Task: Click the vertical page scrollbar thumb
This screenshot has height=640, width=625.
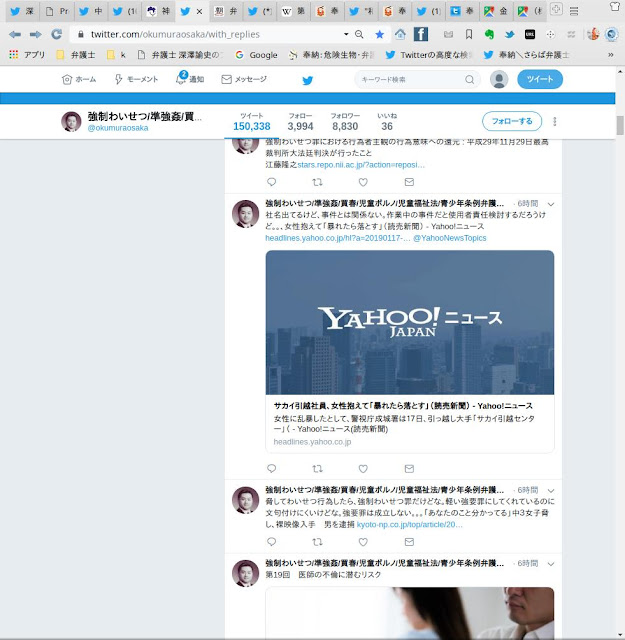Action: tap(620, 125)
